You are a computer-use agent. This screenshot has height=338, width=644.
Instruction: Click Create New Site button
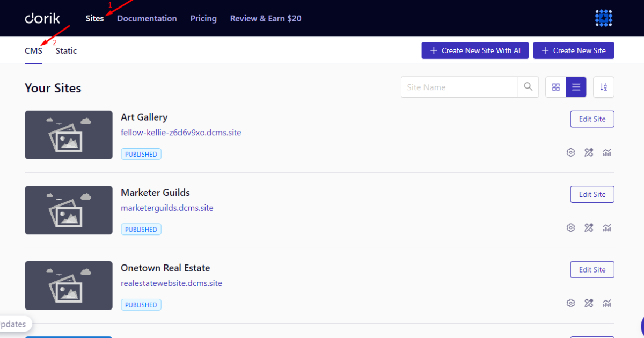(x=574, y=50)
